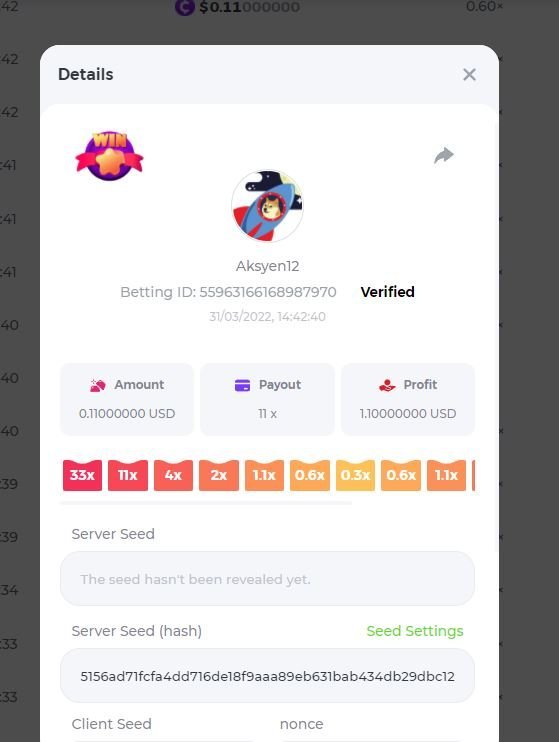The image size is (559, 742).
Task: Click the purple coin icon beside $0.11
Action: pyautogui.click(x=185, y=7)
